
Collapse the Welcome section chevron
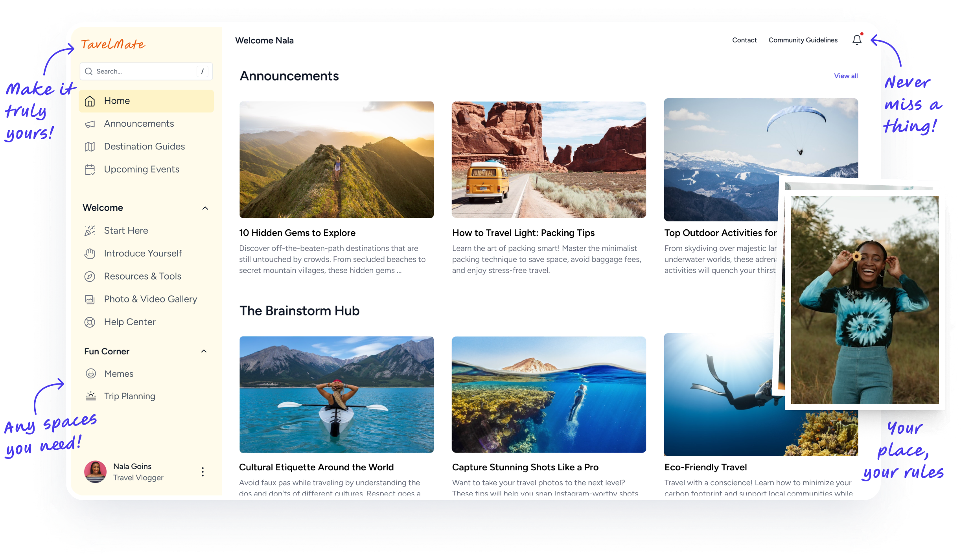point(205,208)
